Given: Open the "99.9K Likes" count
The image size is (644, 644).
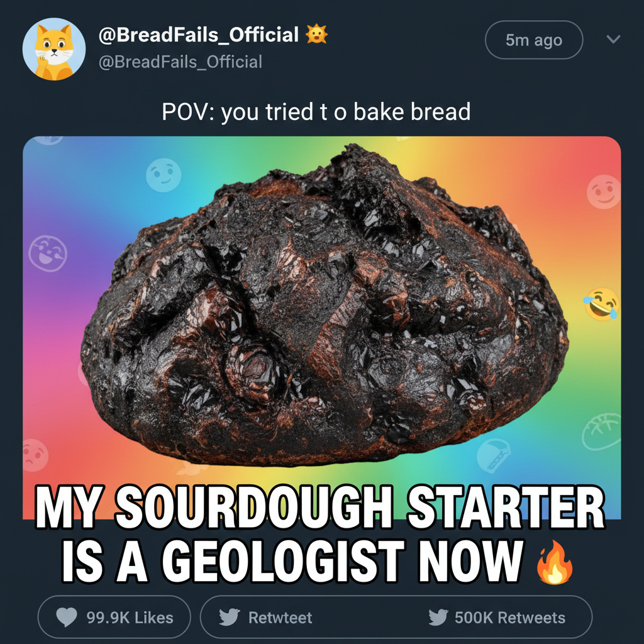Looking at the screenshot, I should pyautogui.click(x=130, y=618).
